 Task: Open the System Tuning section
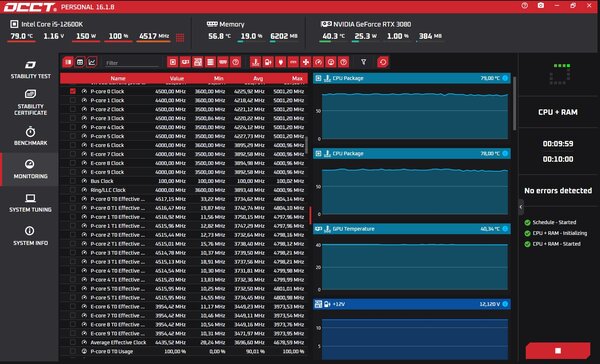pos(30,202)
